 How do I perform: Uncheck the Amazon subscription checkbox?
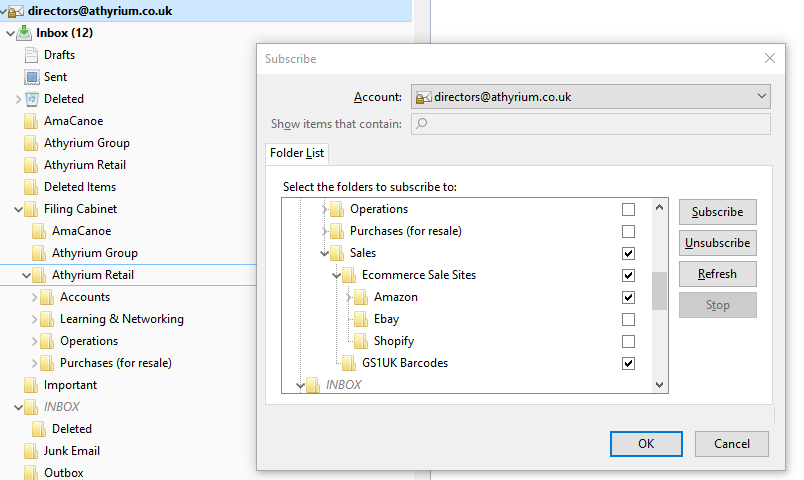click(628, 297)
